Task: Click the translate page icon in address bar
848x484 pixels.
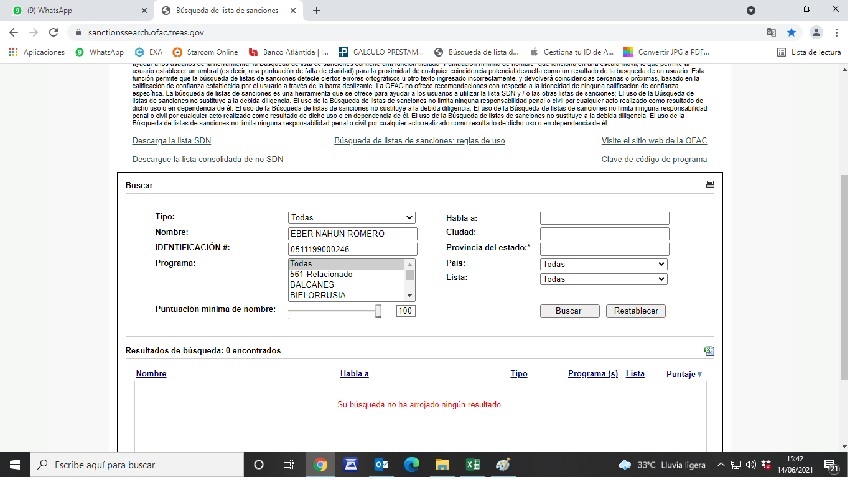Action: [x=771, y=32]
